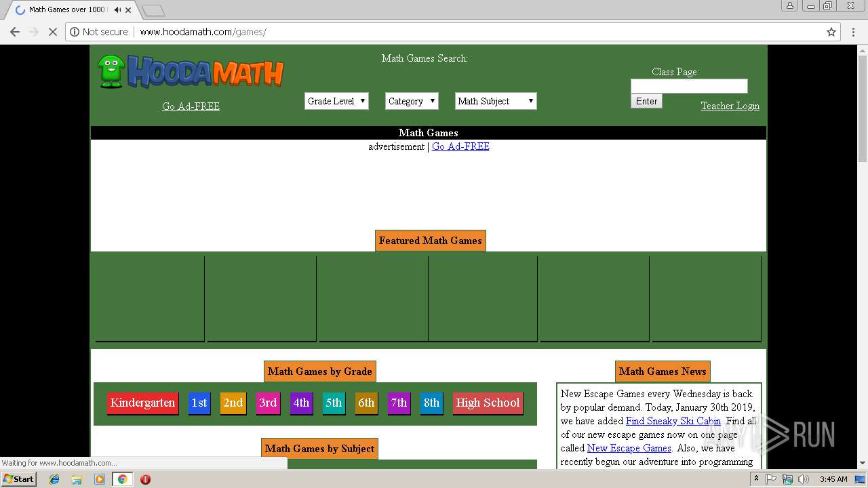Click the Action Center flag tray icon
The height and width of the screenshot is (488, 868).
point(771,479)
